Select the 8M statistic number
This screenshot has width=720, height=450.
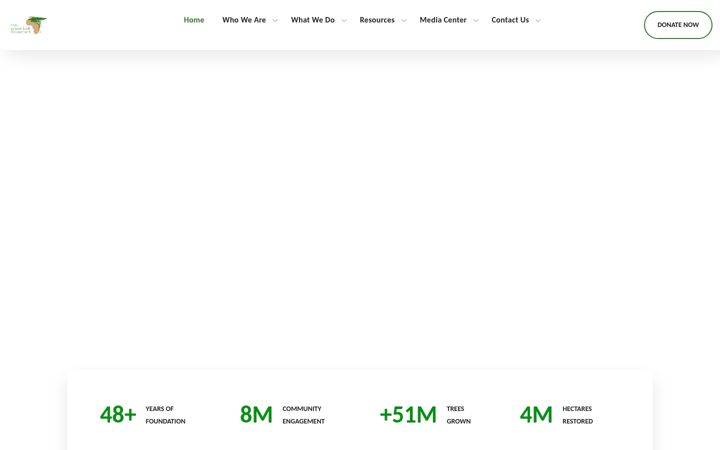click(256, 415)
